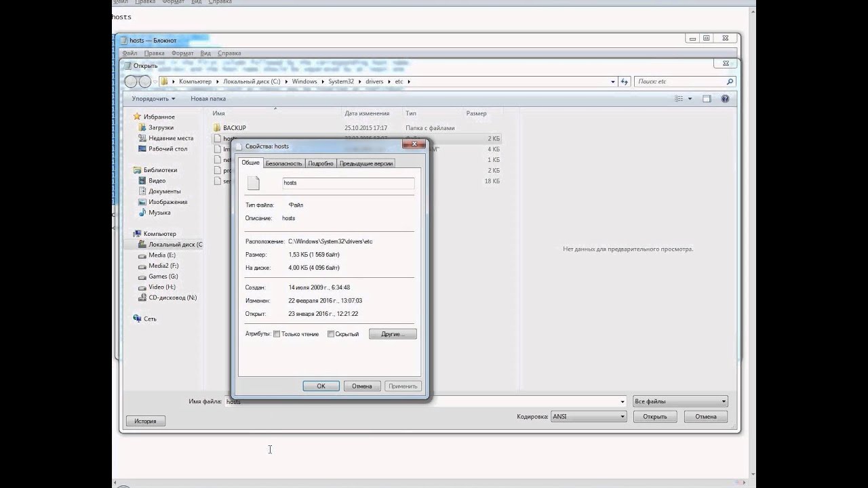The height and width of the screenshot is (488, 868).
Task: Open the view options dropdown arrow
Action: pos(690,99)
